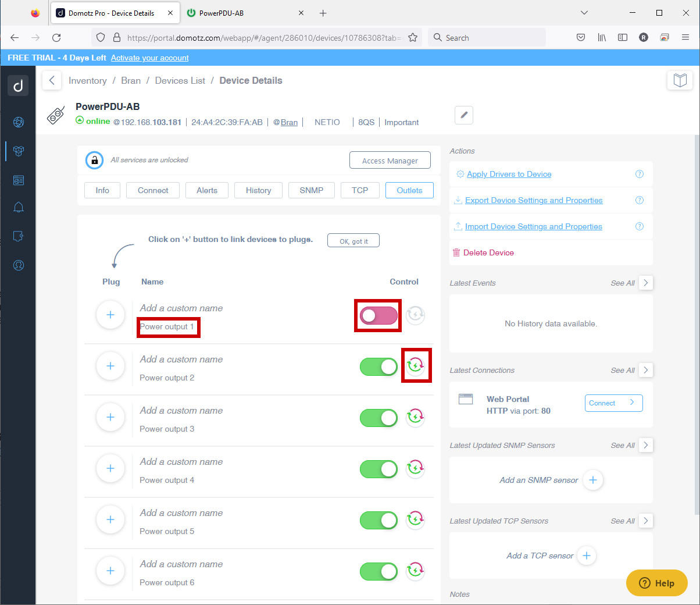
Task: Open the alerts bell sidebar icon
Action: click(19, 207)
